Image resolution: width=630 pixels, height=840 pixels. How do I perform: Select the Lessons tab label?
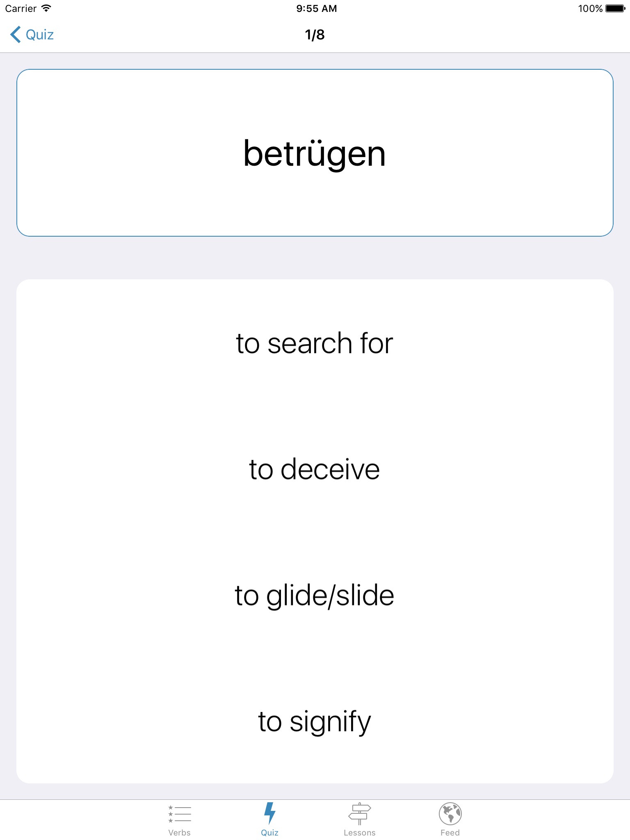(359, 833)
